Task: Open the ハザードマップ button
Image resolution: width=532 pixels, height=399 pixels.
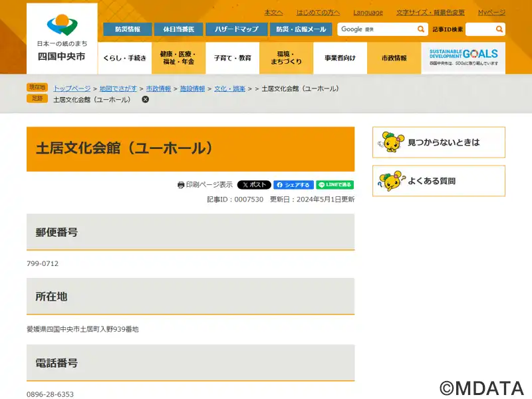Action: point(237,29)
